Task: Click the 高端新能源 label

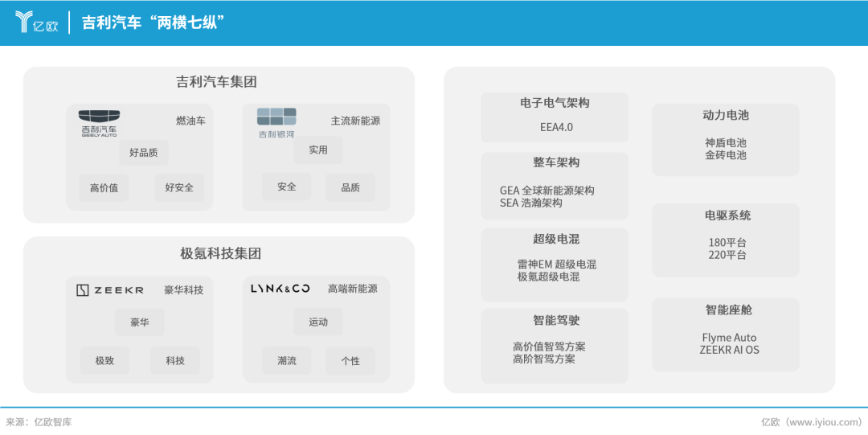Action: 353,289
